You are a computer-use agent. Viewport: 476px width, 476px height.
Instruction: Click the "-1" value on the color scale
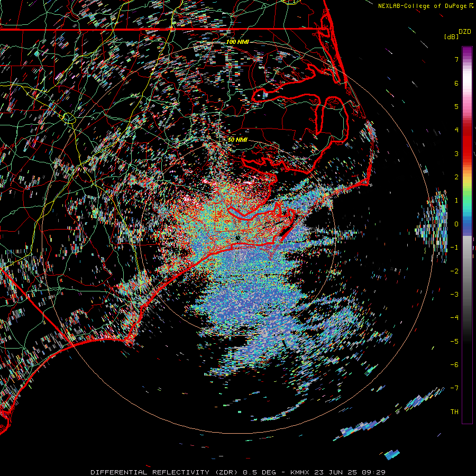pos(454,248)
